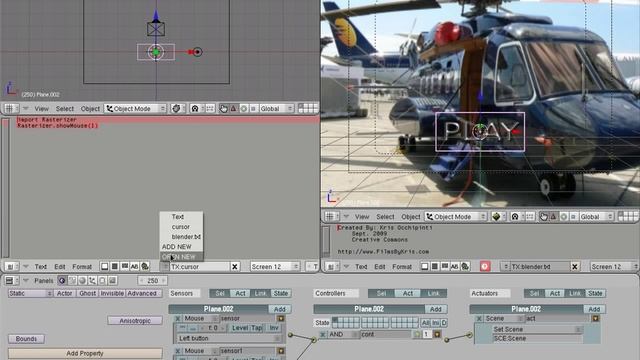Select the Scene context icon in Panels header
Screen dimensions: 640x360
tap(112, 280)
